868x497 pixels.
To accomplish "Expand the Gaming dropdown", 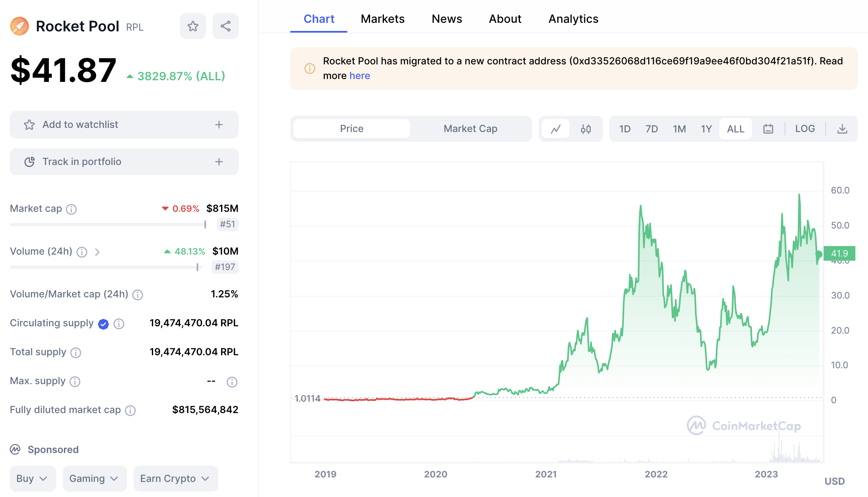I will [x=94, y=479].
